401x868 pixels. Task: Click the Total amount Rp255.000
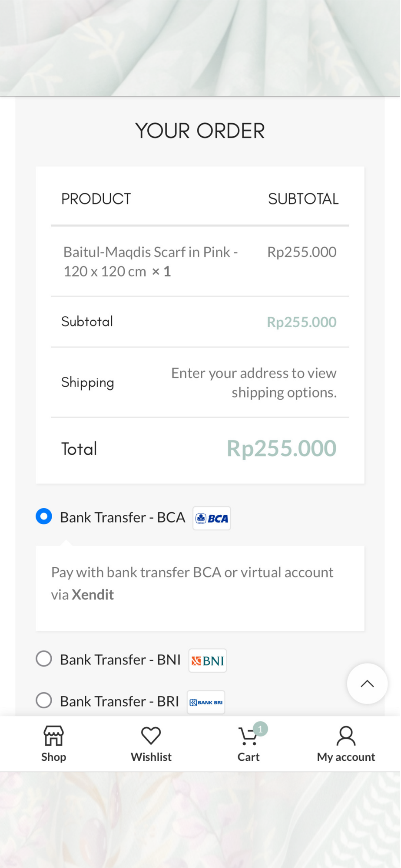[282, 448]
